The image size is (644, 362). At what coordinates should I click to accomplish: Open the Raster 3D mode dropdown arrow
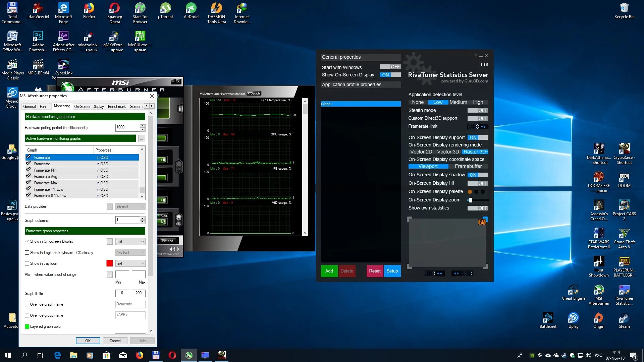[487, 152]
